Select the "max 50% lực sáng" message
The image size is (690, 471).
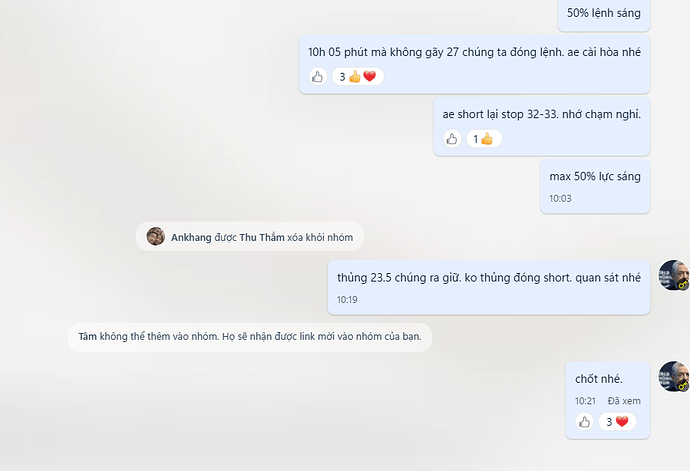tap(594, 176)
